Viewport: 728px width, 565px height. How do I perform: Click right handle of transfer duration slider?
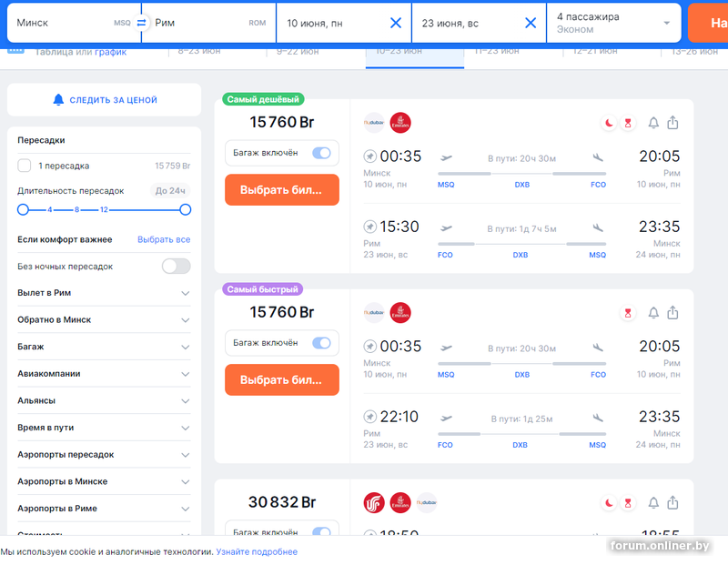(186, 209)
